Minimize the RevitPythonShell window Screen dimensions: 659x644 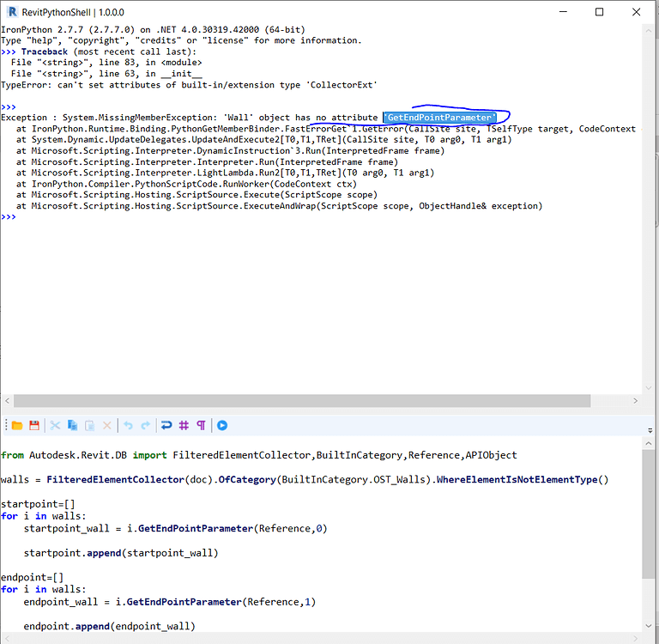(560, 12)
